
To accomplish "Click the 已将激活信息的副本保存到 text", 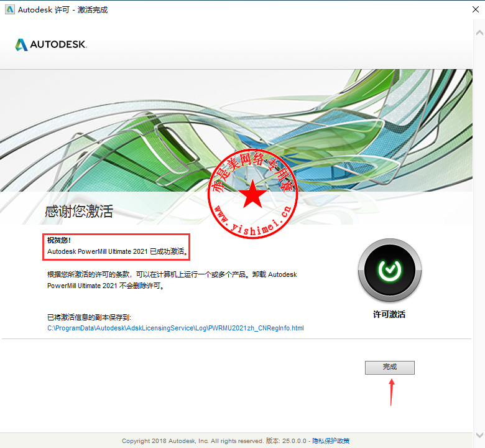I will tap(89, 317).
